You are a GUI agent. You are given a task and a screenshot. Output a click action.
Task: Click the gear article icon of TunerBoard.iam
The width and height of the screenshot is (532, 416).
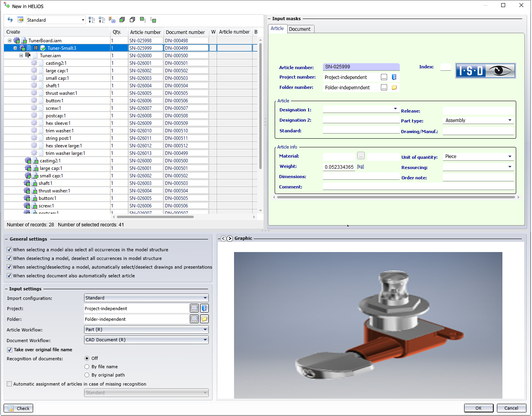(17, 40)
